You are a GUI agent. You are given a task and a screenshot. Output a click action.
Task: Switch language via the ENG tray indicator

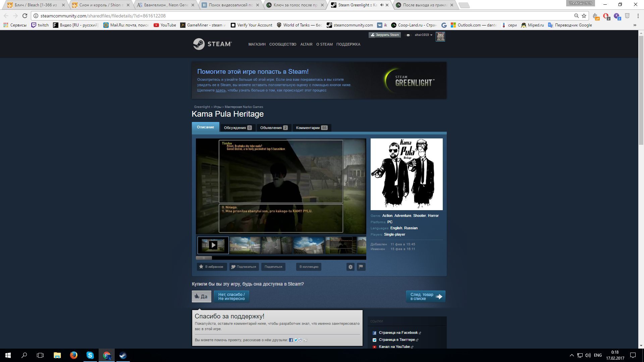click(598, 355)
